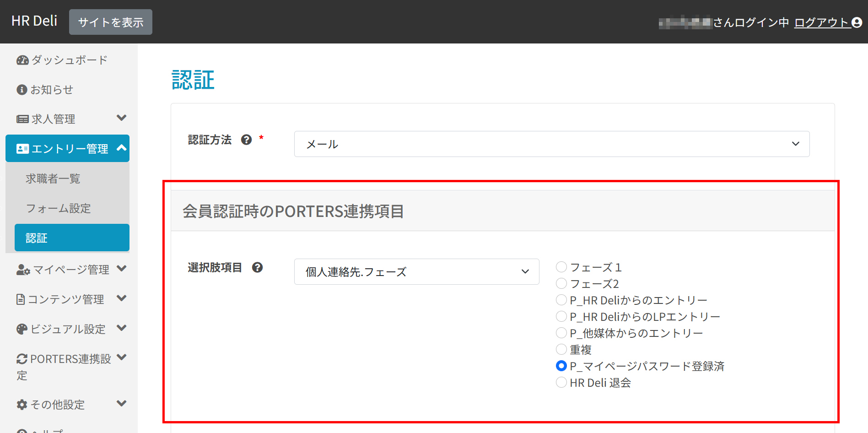The image size is (868, 433).
Task: Expand マイページ管理 with its chevron
Action: (x=121, y=269)
